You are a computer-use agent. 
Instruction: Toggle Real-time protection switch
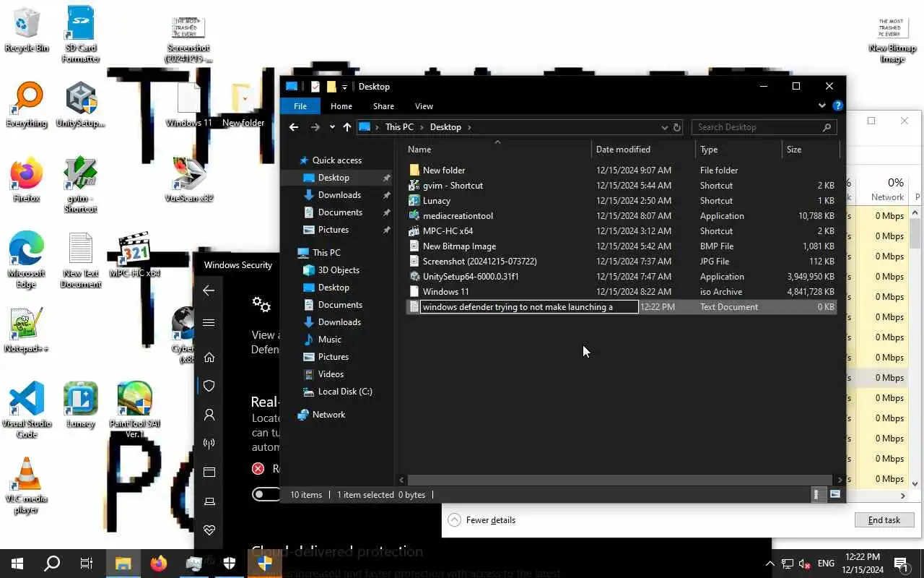click(266, 494)
